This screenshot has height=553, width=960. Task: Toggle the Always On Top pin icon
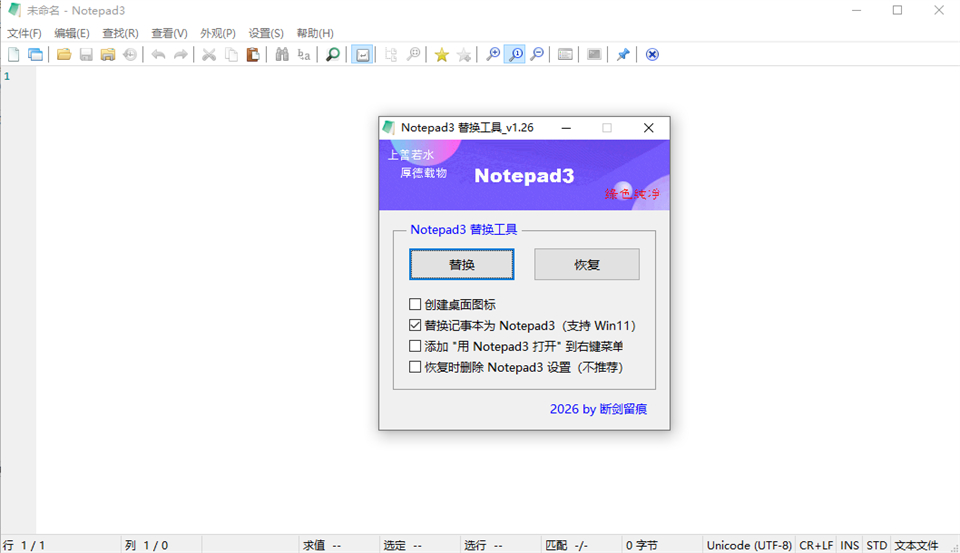click(x=623, y=55)
